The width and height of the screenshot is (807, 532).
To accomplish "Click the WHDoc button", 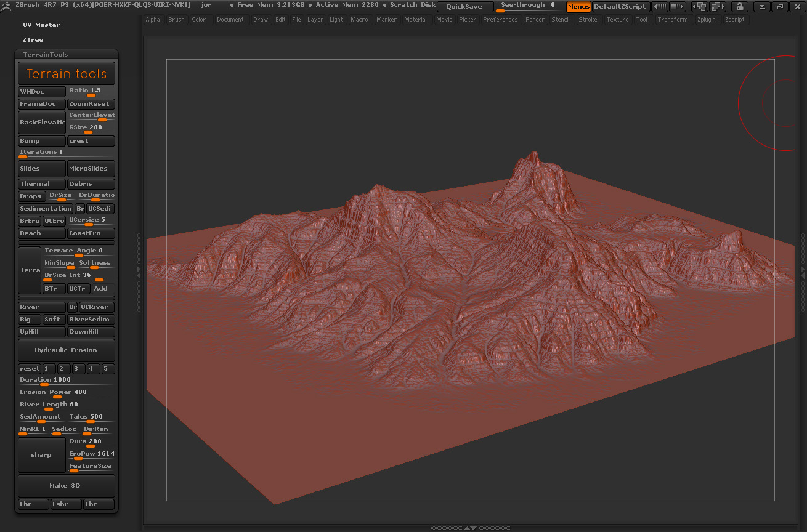I will (42, 91).
